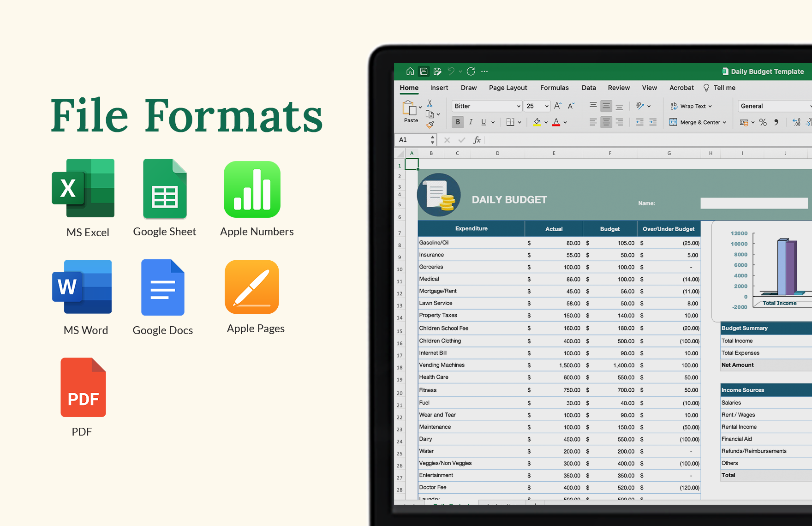Switch to the Formulas tab
The image size is (812, 526).
(x=554, y=88)
